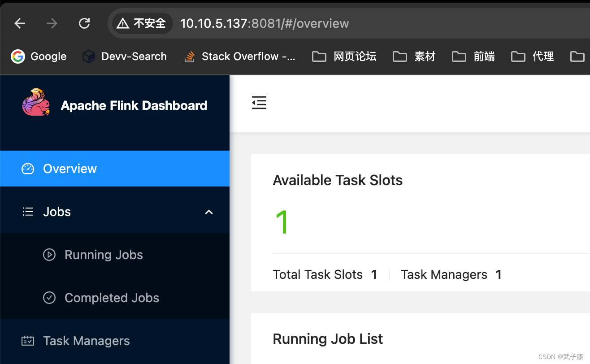Screen dimensions: 590x364
Task: Click the Apache Flink squirrel logo
Action: point(35,102)
